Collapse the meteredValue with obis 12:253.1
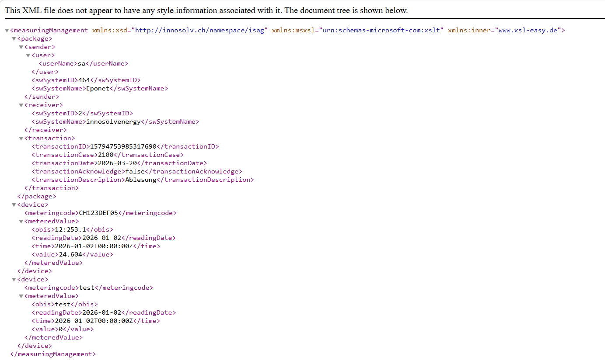Viewport: 605px width, 364px height. tap(21, 222)
